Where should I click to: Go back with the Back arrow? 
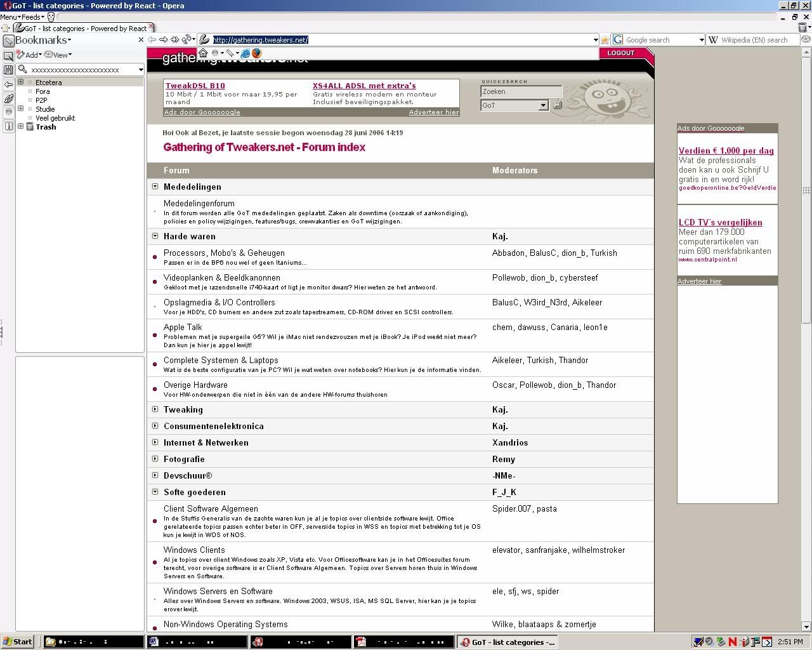coord(152,39)
